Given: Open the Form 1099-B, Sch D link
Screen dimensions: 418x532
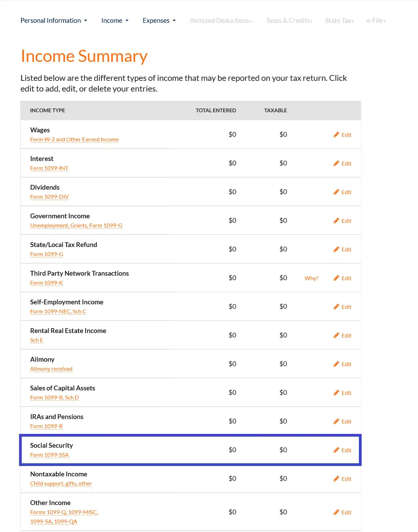Looking at the screenshot, I should 54,398.
